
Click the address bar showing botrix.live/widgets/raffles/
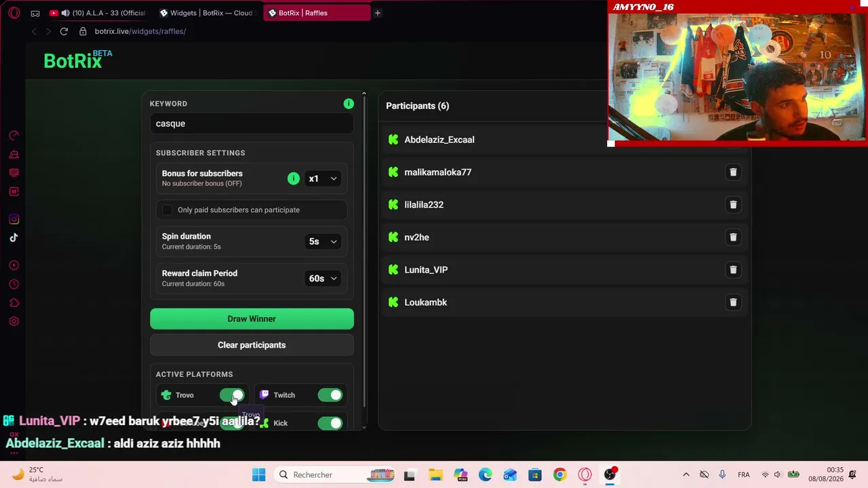140,31
